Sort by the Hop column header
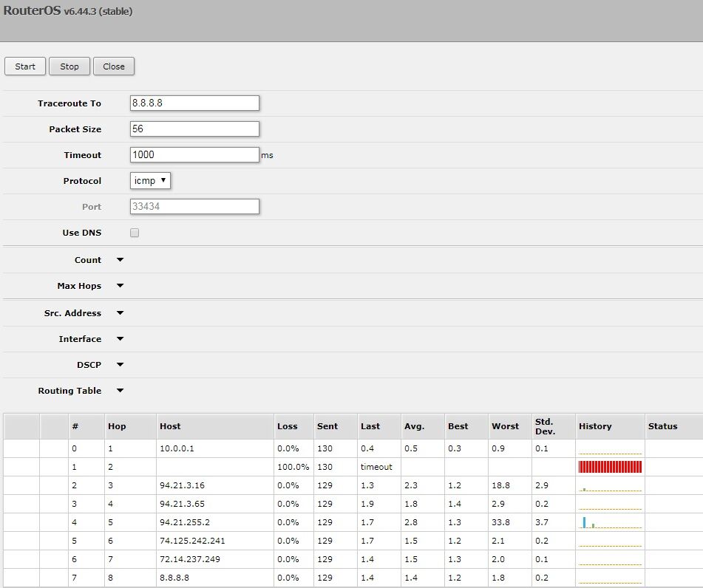Viewport: 703px width, 588px height. pyautogui.click(x=130, y=426)
